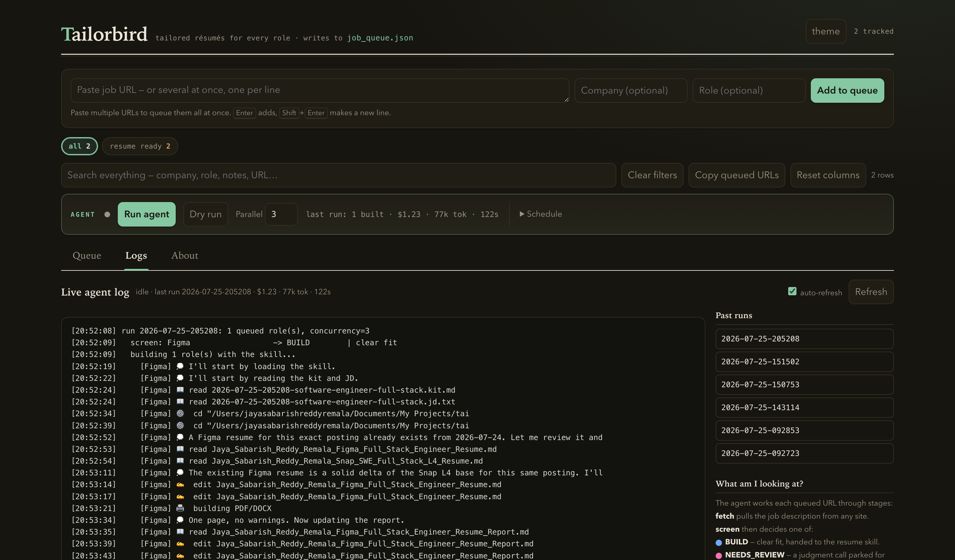Screen dimensions: 955x560
Task: Click the agent idle status dot
Action: coord(107,214)
